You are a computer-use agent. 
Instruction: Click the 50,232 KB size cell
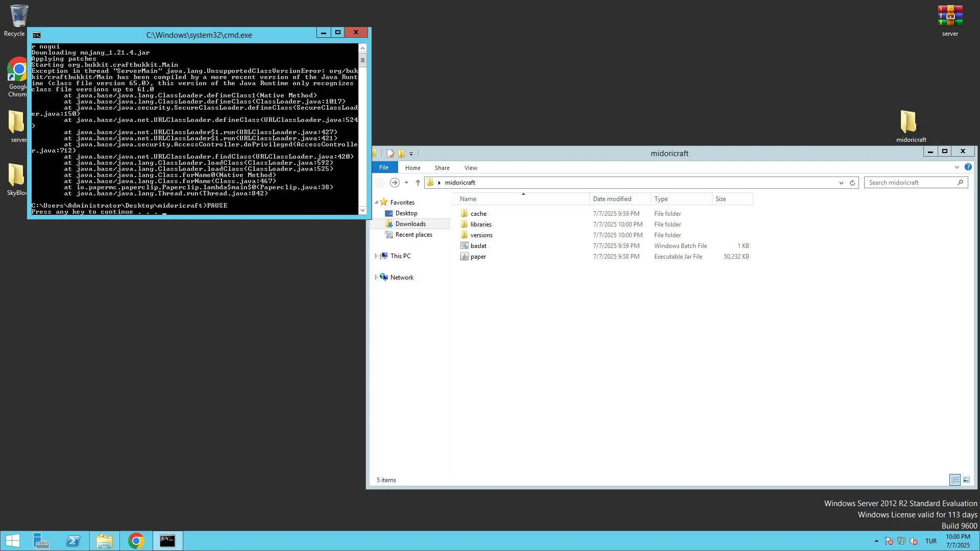pyautogui.click(x=736, y=257)
